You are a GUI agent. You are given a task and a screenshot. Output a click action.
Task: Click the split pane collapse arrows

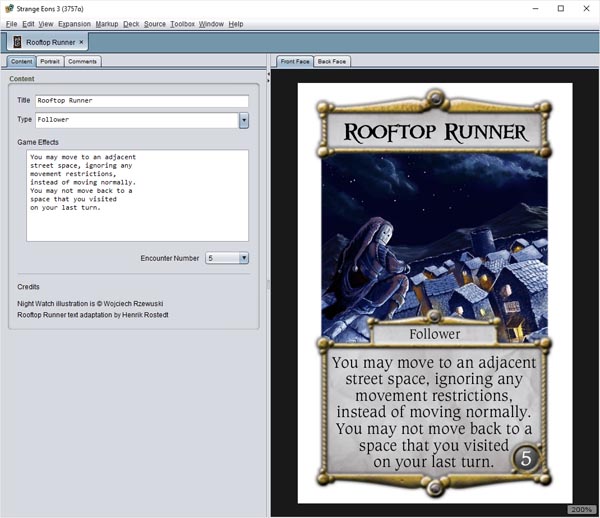268,77
